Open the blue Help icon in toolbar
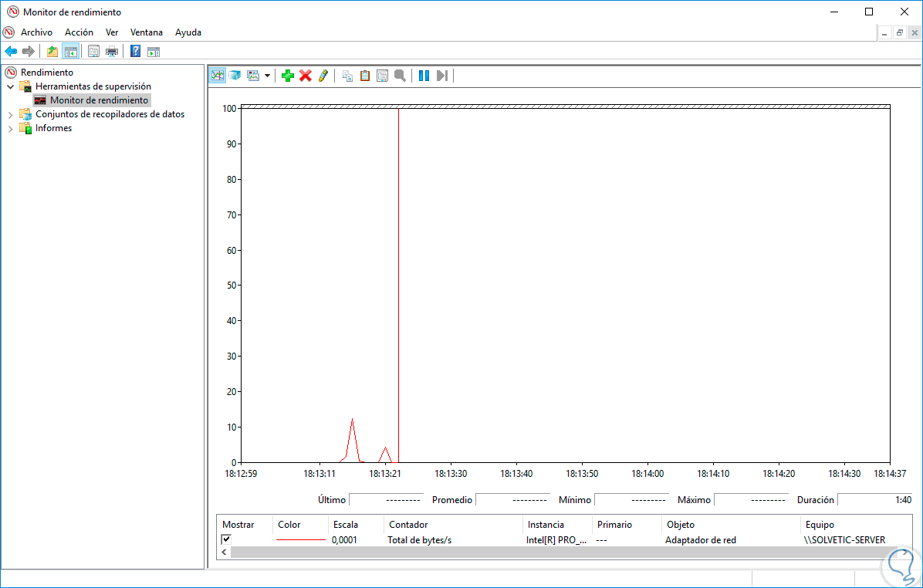Image resolution: width=923 pixels, height=588 pixels. [135, 52]
